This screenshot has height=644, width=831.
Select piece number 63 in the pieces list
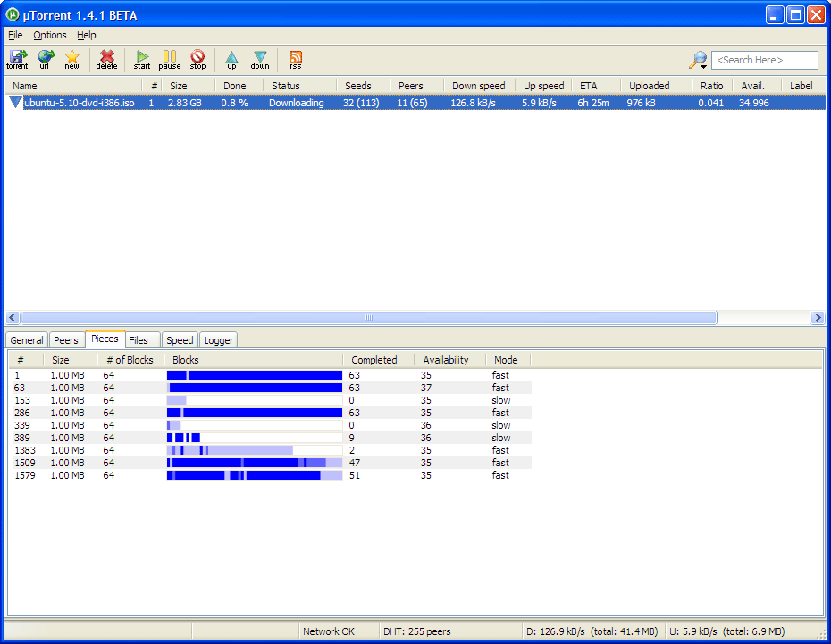270,388
